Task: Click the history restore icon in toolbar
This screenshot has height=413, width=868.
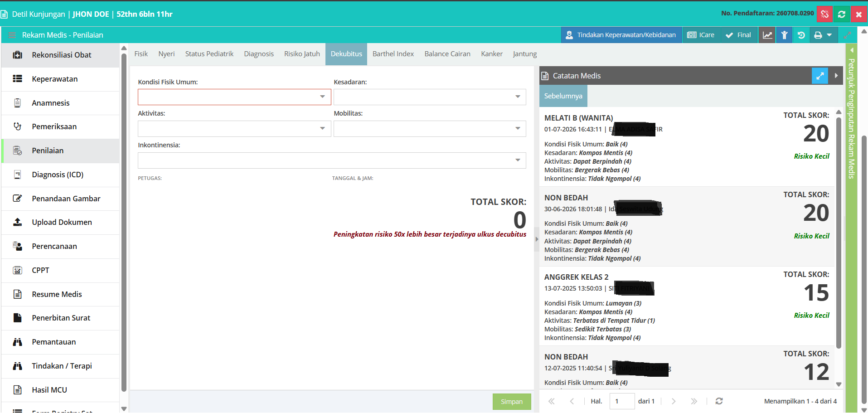Action: (x=801, y=35)
